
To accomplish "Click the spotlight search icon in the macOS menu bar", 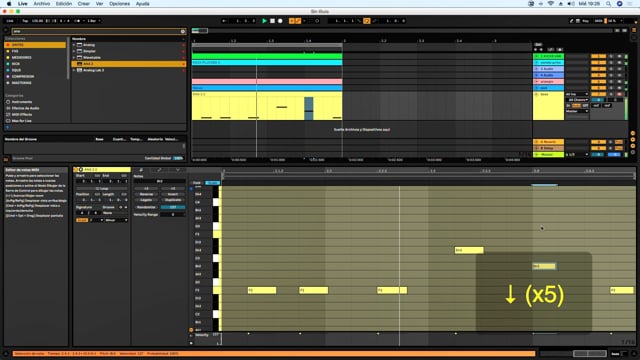I will point(608,4).
